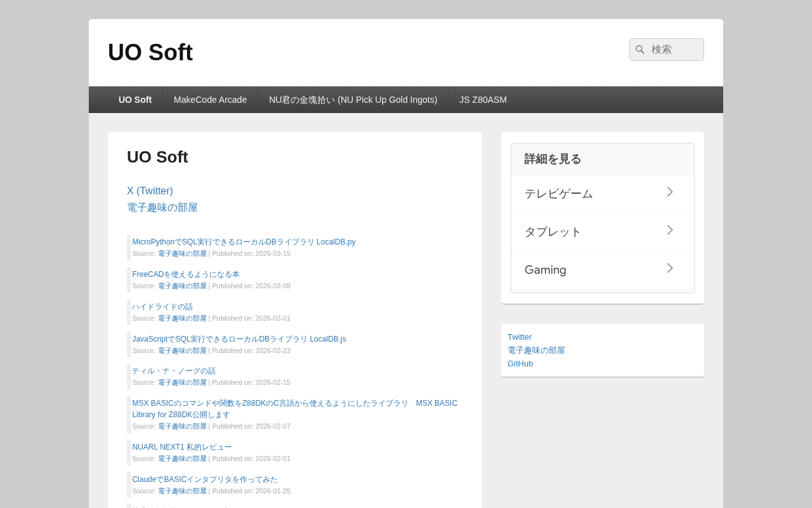Screen dimensions: 812x508
Task: Focus the 検索 search input field
Action: (667, 50)
